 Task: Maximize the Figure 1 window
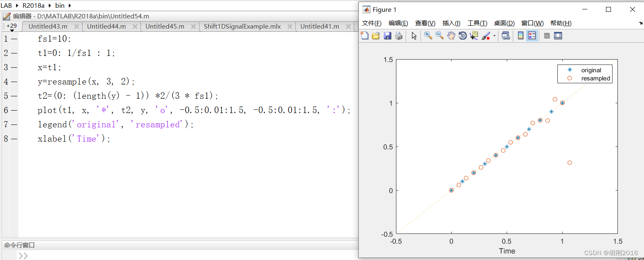click(608, 9)
